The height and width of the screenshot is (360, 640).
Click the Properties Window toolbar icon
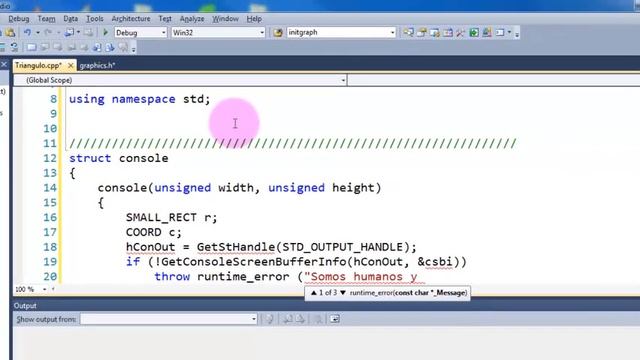pos(422,33)
